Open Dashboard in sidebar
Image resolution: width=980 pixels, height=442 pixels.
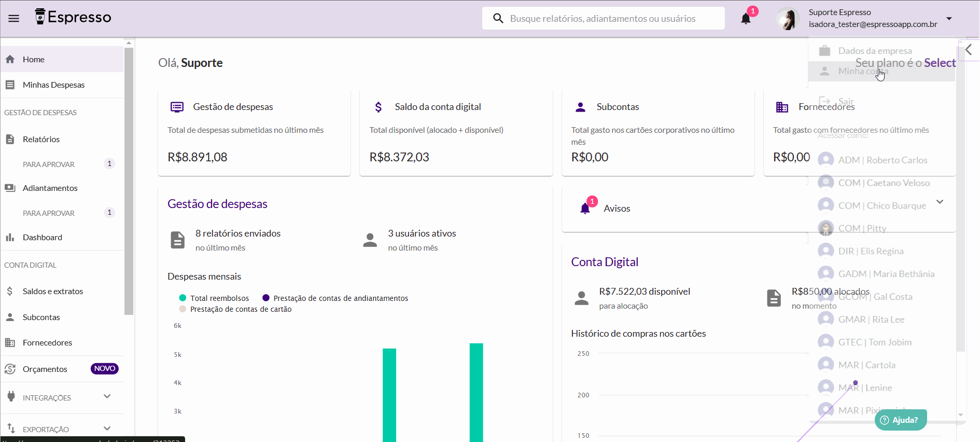(x=62, y=237)
